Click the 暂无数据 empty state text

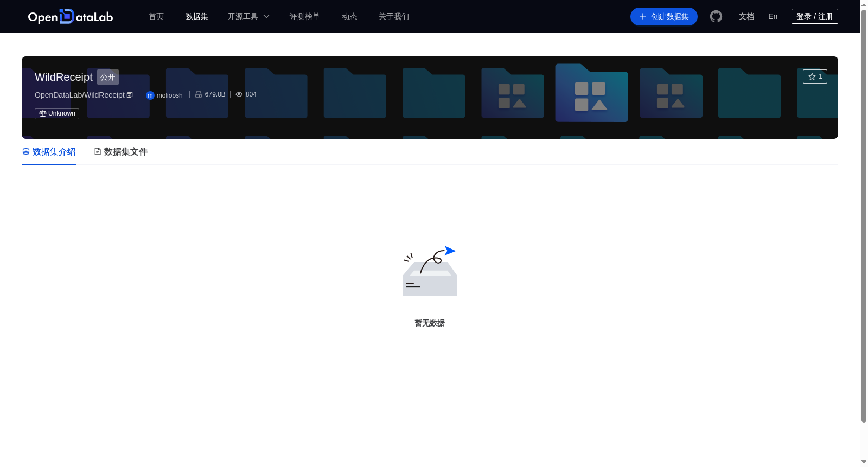click(x=430, y=323)
